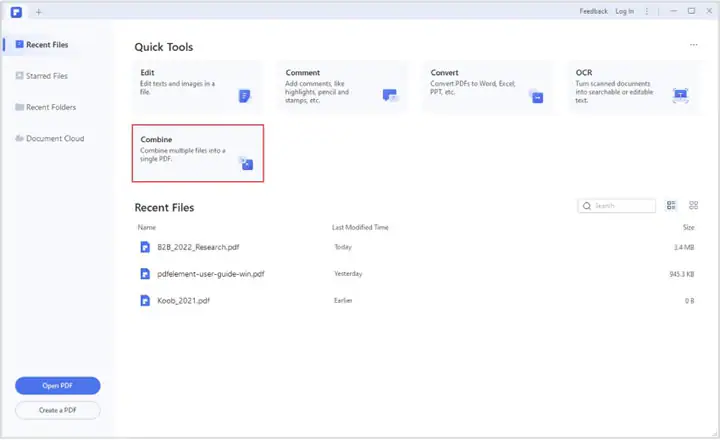This screenshot has height=440, width=720.
Task: Switch to thumbnail grid view
Action: pos(693,206)
